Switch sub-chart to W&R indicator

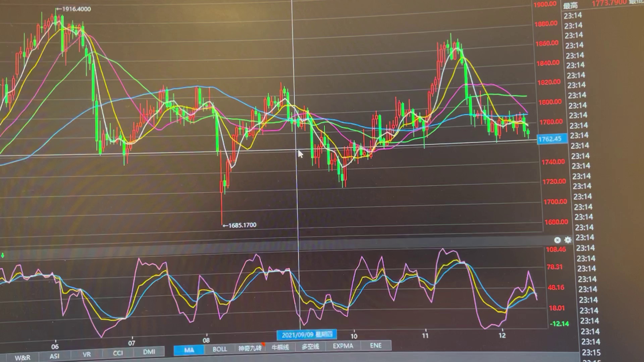coord(22,358)
